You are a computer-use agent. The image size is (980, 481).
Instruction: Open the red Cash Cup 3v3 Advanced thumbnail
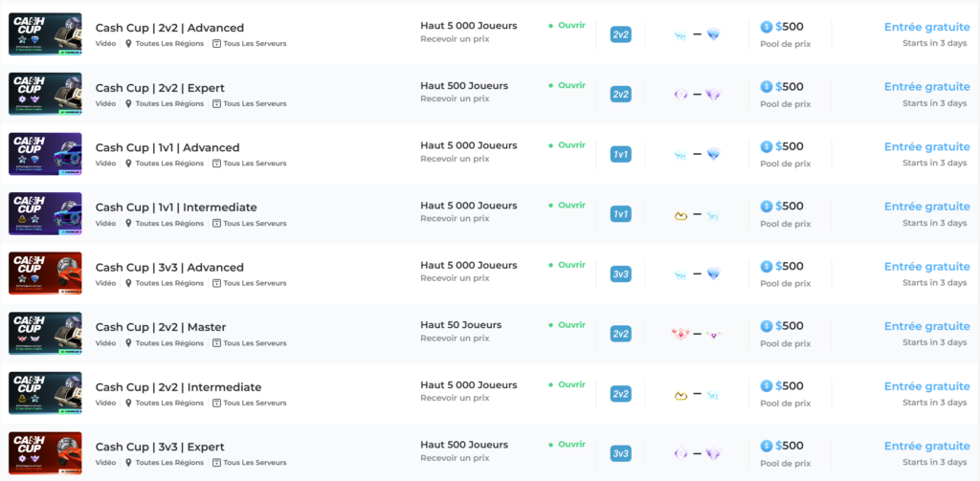(45, 273)
